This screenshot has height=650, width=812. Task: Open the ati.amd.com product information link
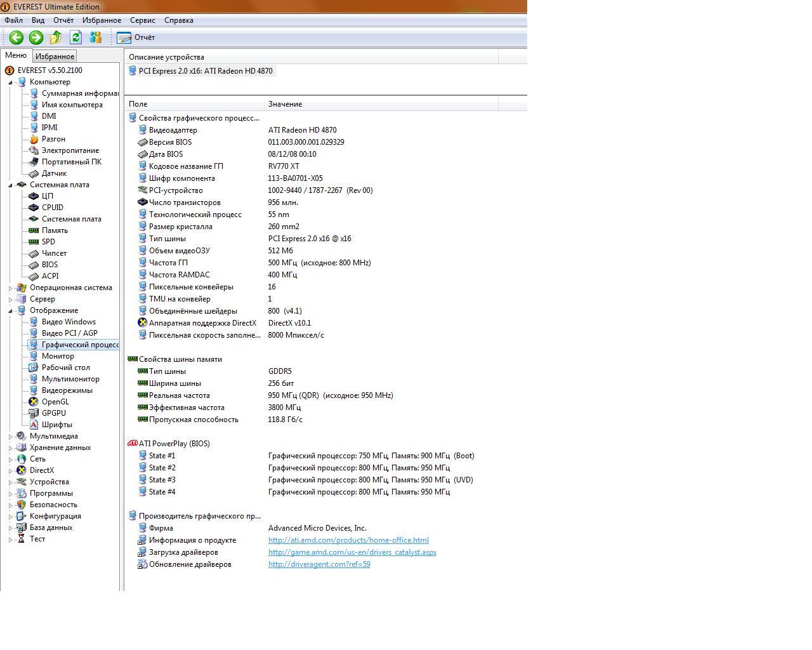coord(348,540)
